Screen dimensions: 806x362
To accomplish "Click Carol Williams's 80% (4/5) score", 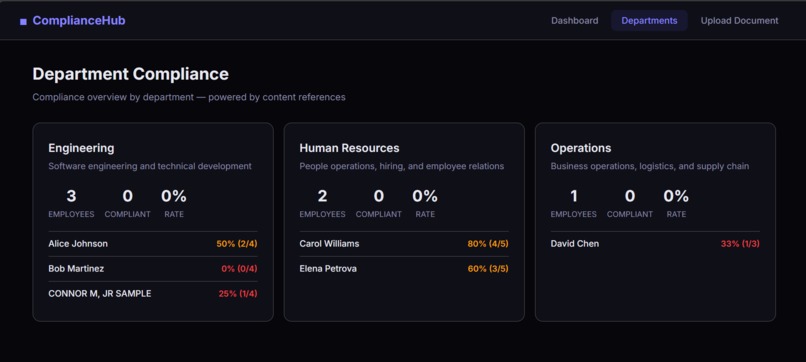I will [488, 244].
